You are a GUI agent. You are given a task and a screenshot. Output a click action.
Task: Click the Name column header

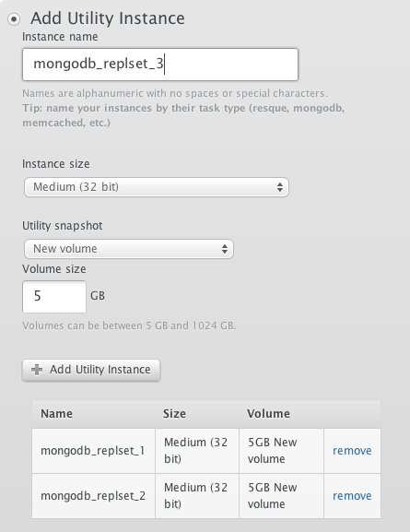tap(56, 414)
